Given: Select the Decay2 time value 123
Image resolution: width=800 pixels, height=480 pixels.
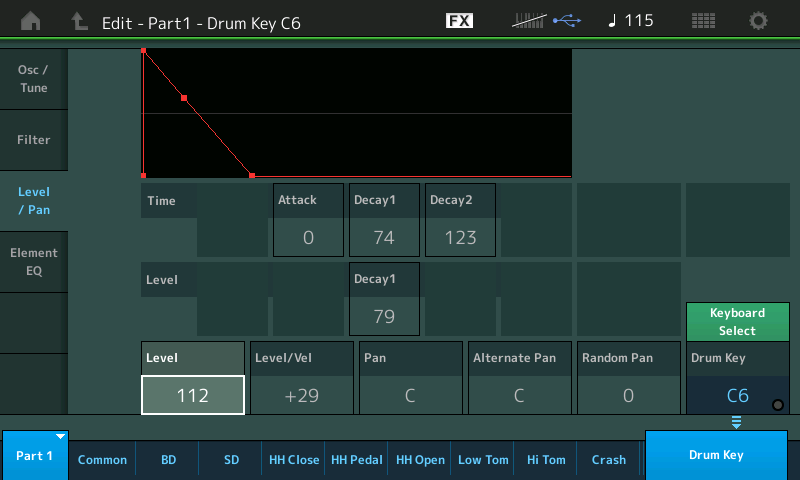Looking at the screenshot, I should pyautogui.click(x=459, y=238).
